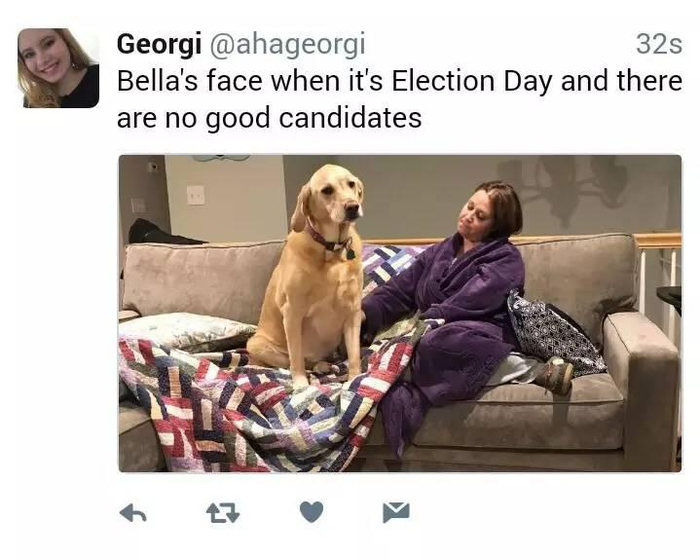
Task: Click the black patterned pillow on couch
Action: coord(548,332)
